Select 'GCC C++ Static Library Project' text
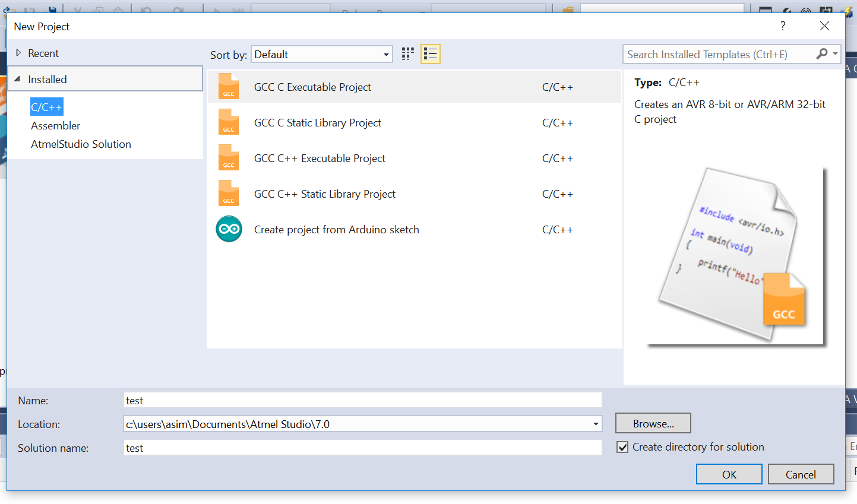Screen dimensions: 857x504 click(x=325, y=194)
